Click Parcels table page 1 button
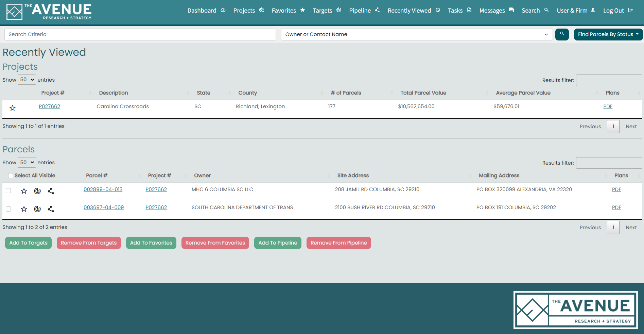 (613, 228)
